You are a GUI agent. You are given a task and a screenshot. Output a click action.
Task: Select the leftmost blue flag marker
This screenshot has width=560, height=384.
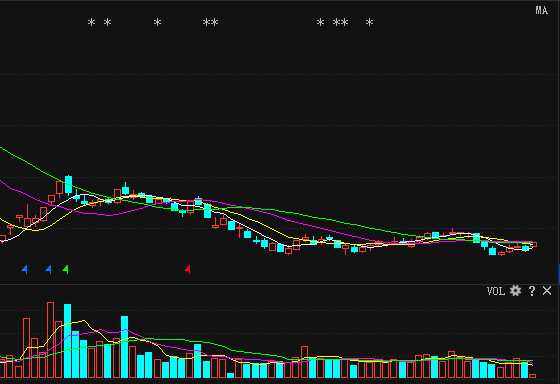pos(25,269)
